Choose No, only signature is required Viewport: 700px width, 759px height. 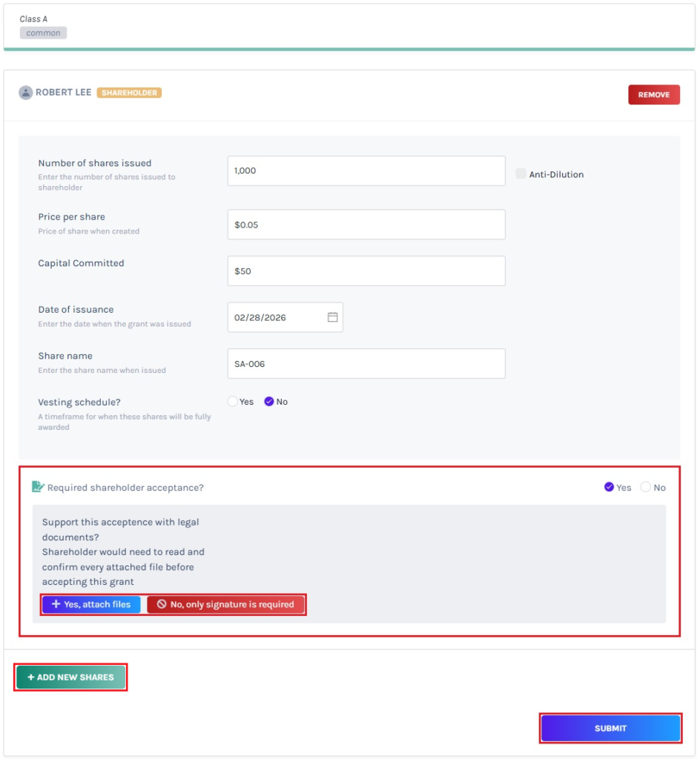225,604
